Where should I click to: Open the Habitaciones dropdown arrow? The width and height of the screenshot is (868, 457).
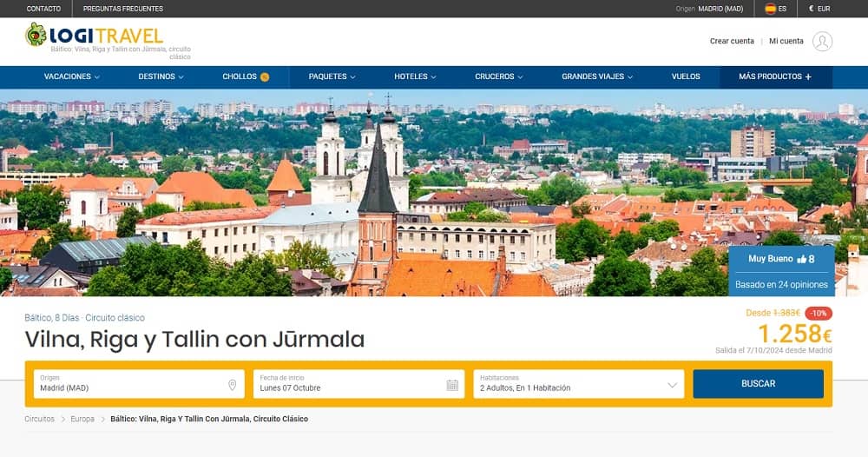[672, 385]
